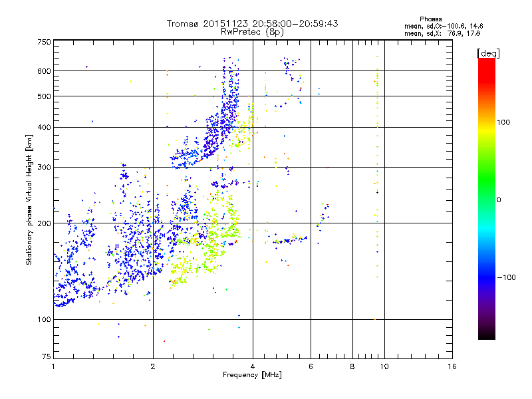This screenshot has height=399, width=532.
Task: Click the y-axis label '600'
Action: click(44, 71)
